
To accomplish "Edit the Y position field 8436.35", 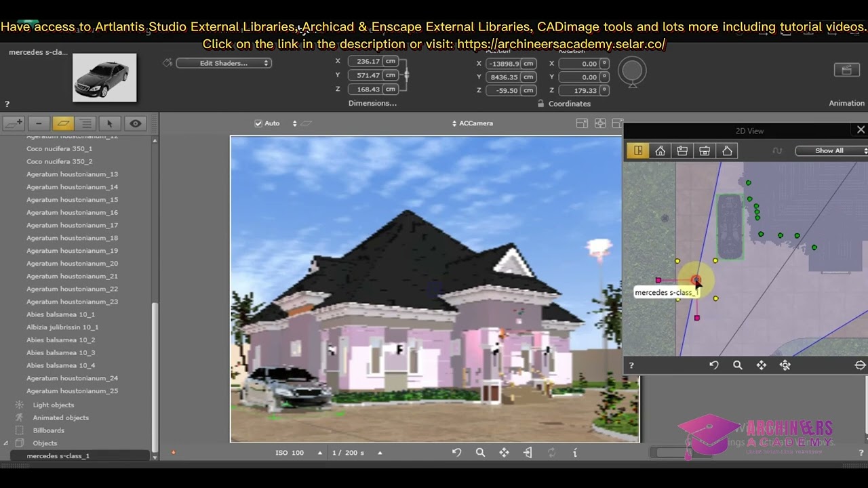I will coord(511,77).
